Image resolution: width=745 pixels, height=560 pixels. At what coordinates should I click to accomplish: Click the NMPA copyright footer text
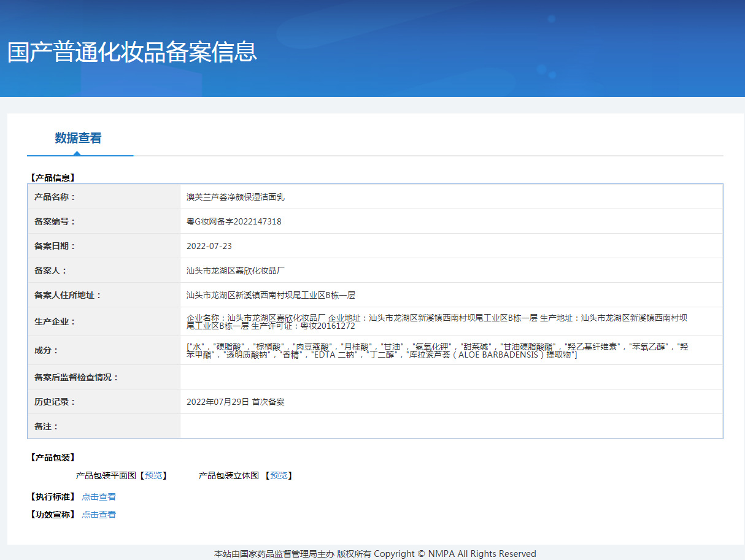375,554
